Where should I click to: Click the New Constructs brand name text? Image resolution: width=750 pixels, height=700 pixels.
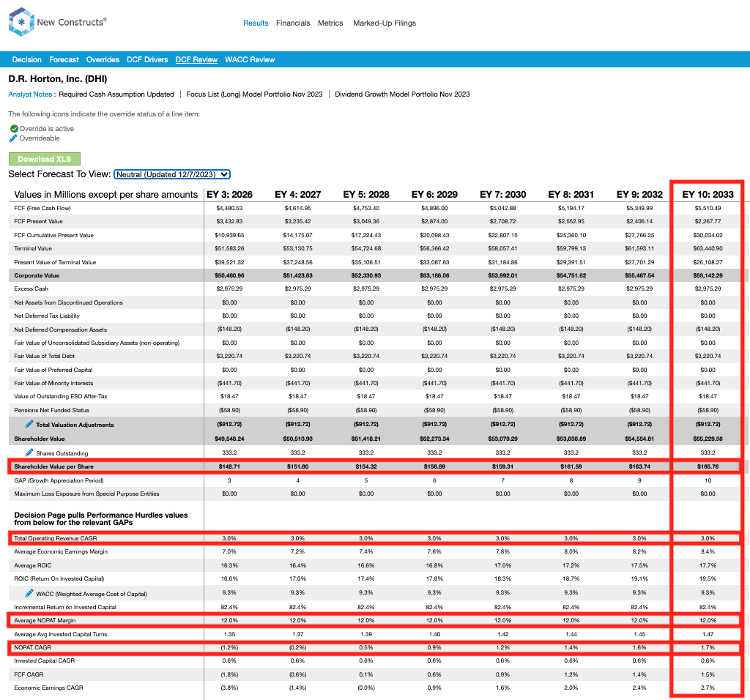pyautogui.click(x=72, y=22)
